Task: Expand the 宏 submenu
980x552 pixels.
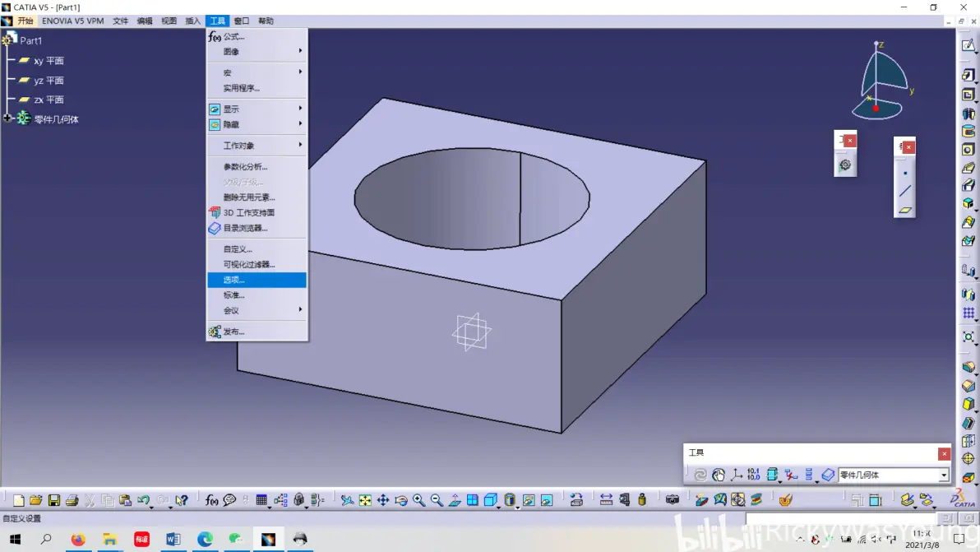Action: pos(257,72)
